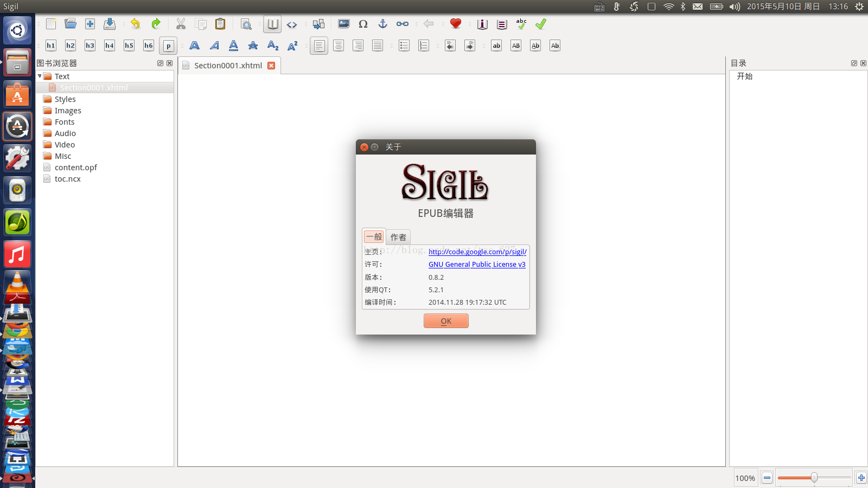Insert an anchor ID
The width and height of the screenshot is (868, 488).
point(383,24)
